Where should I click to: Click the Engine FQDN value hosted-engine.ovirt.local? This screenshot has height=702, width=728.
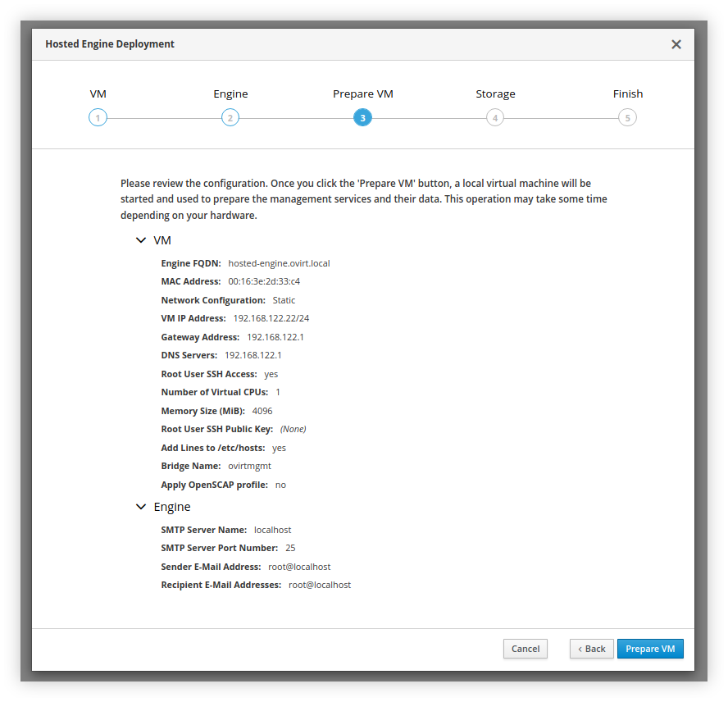(279, 263)
